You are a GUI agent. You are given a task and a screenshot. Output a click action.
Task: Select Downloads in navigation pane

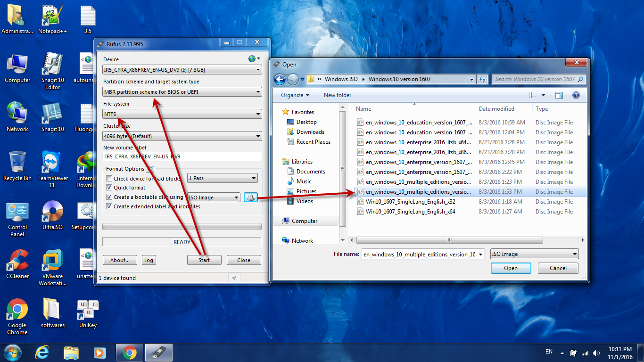(x=310, y=132)
